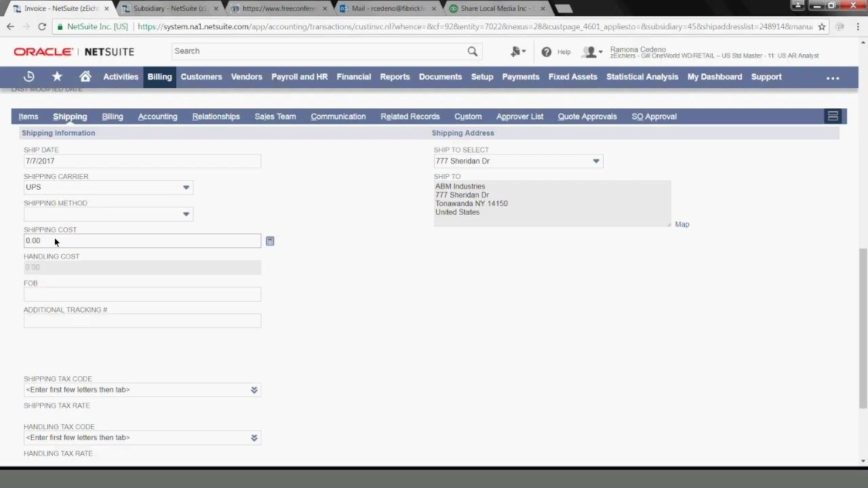Viewport: 868px width, 488px height.
Task: Open the Payroll and HR menu
Action: (x=299, y=77)
